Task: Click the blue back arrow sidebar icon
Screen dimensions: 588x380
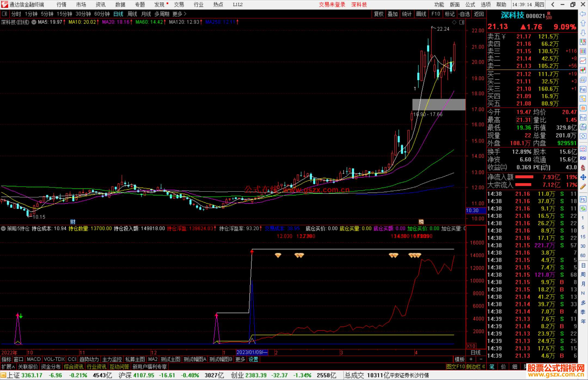Action: tap(583, 14)
